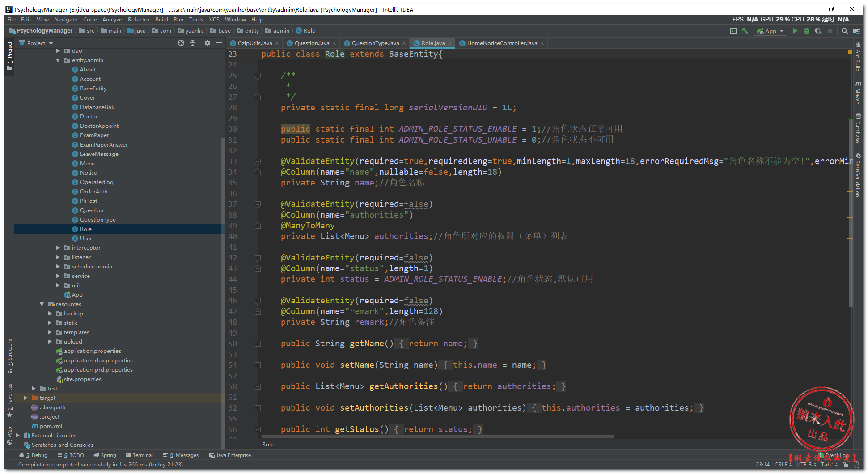Collapse the entity.admin package

(58, 60)
